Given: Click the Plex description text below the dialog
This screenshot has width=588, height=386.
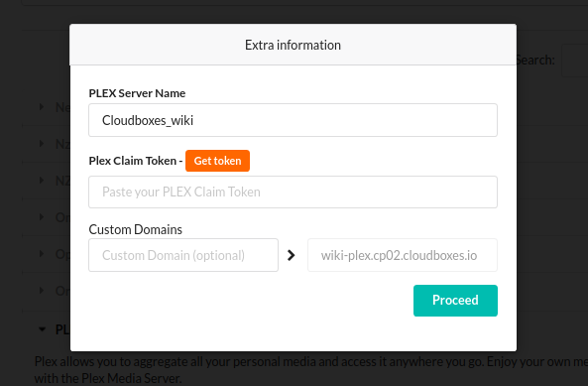Looking at the screenshot, I should [311, 369].
